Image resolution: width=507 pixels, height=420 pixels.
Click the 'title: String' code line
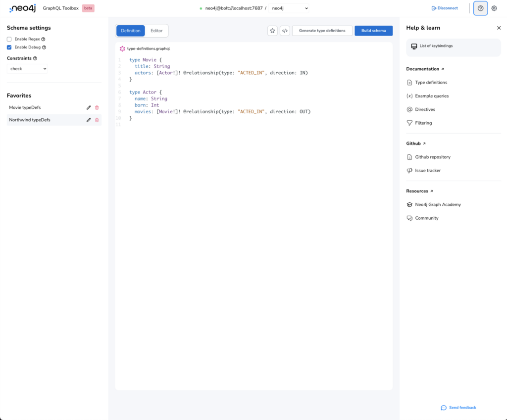pyautogui.click(x=152, y=67)
